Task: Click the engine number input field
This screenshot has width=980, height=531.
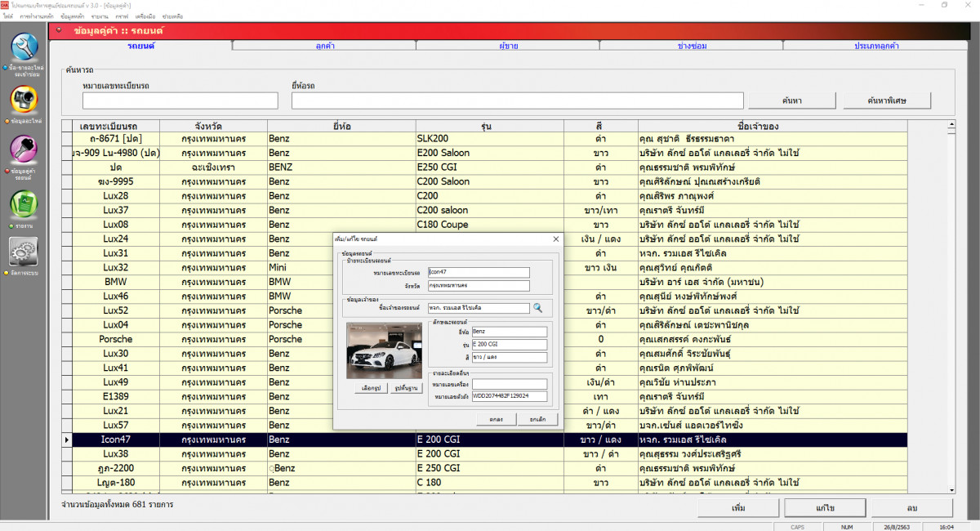Action: pyautogui.click(x=509, y=384)
